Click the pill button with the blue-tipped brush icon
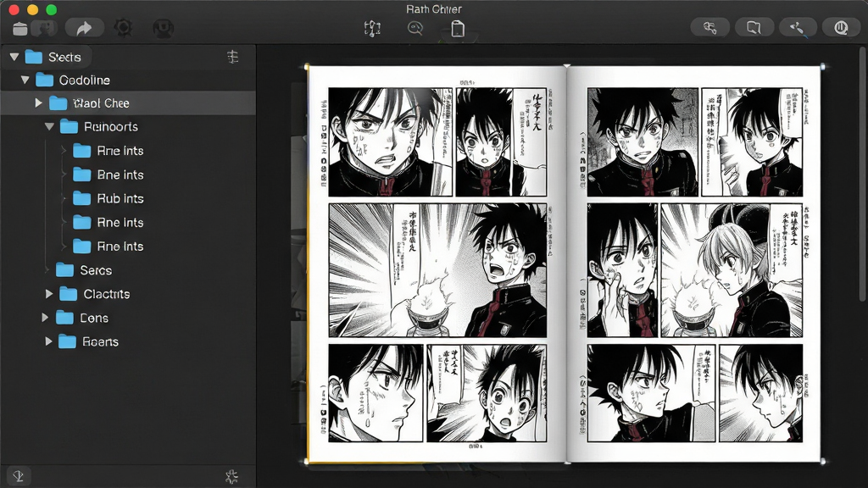Viewport: 868px width, 488px height. pyautogui.click(x=798, y=27)
